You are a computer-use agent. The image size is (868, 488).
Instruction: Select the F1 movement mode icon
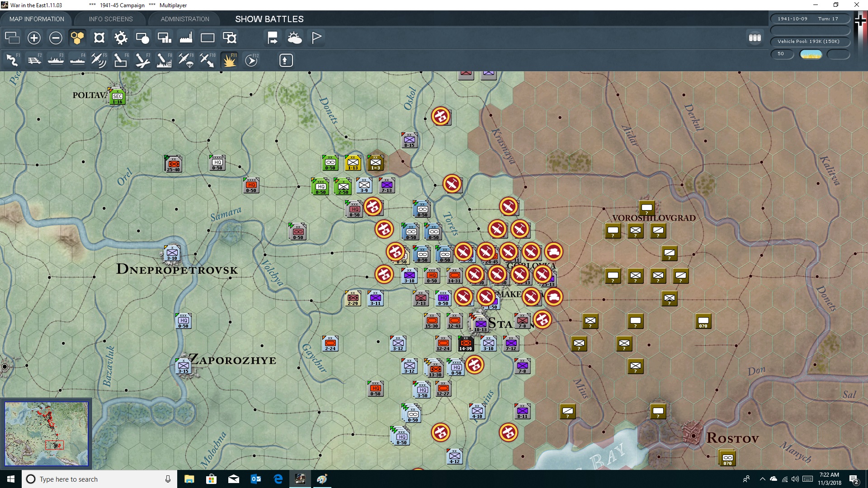pos(11,60)
